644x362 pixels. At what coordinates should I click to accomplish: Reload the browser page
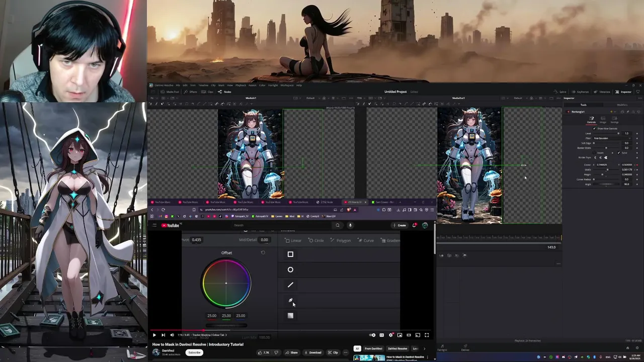[x=163, y=210]
